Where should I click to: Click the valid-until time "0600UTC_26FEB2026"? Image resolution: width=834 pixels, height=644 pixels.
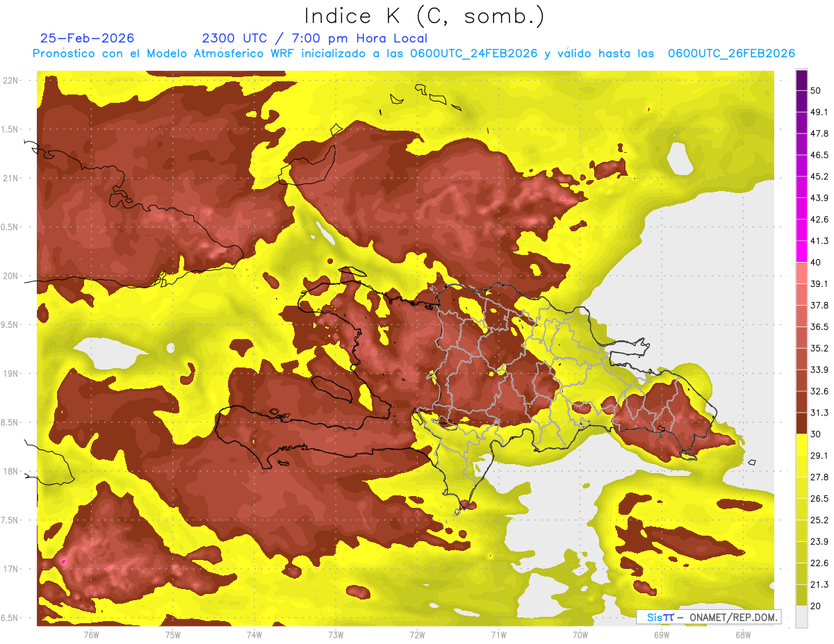[731, 53]
